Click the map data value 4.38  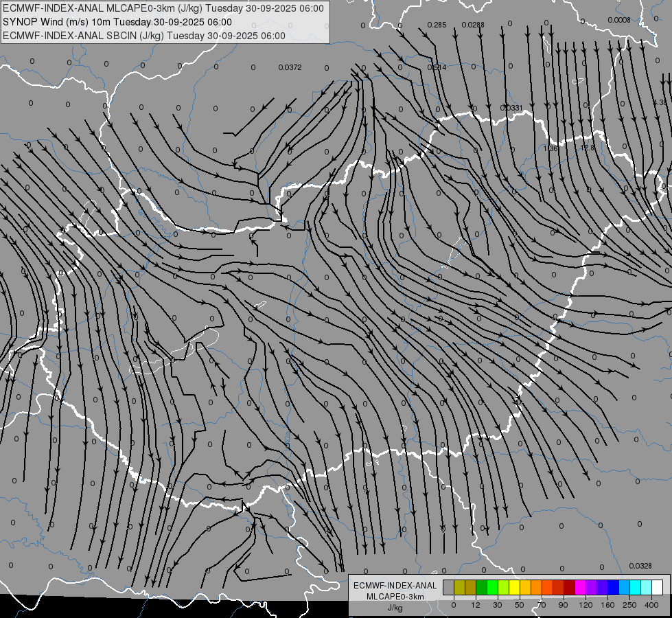pyautogui.click(x=660, y=102)
